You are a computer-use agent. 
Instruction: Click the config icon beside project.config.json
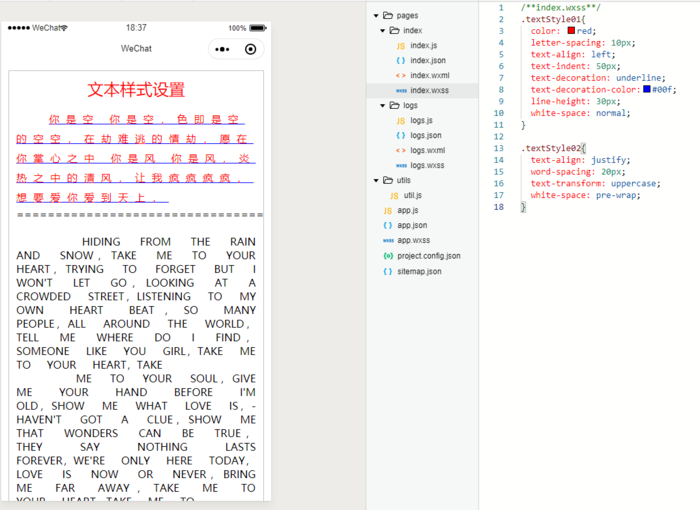tap(388, 256)
